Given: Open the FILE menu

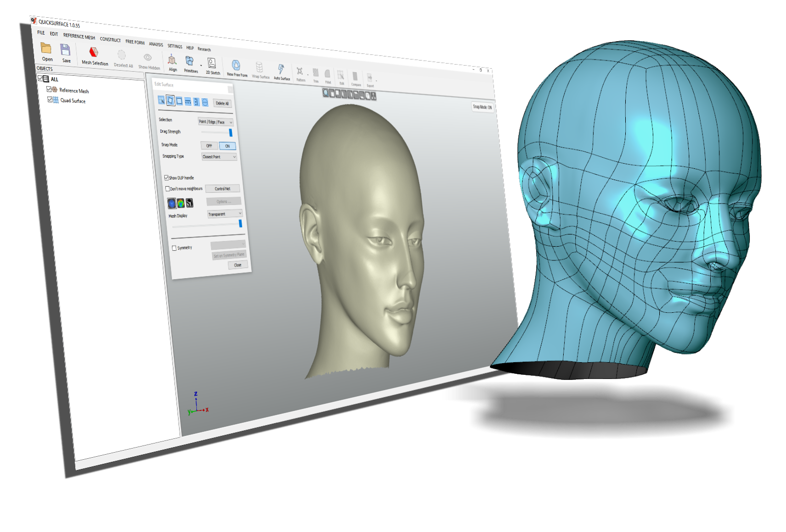Looking at the screenshot, I should point(41,33).
